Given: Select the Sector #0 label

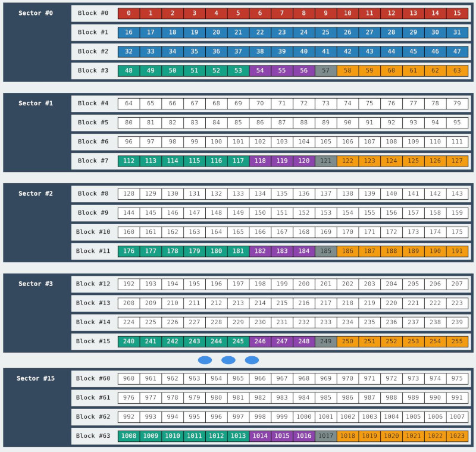Looking at the screenshot, I should (x=35, y=13).
